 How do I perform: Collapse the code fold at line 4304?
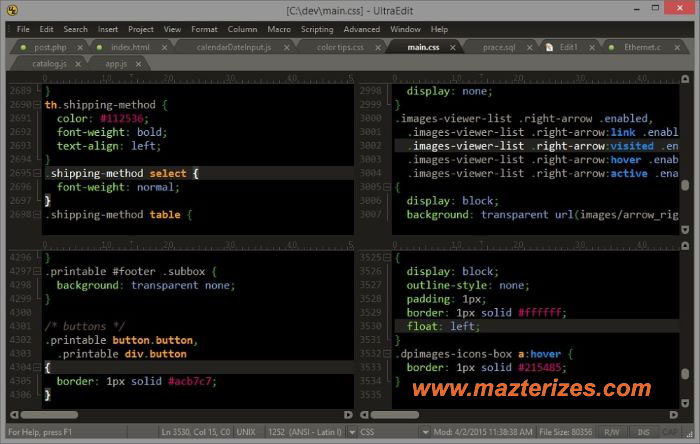(x=37, y=367)
